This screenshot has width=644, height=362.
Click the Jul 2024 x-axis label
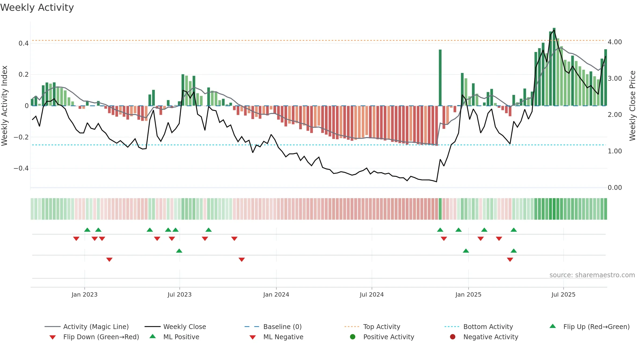coord(372,294)
